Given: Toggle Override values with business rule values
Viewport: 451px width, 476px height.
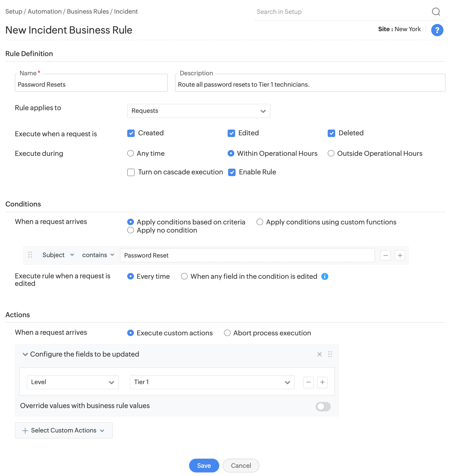Looking at the screenshot, I should tap(323, 406).
